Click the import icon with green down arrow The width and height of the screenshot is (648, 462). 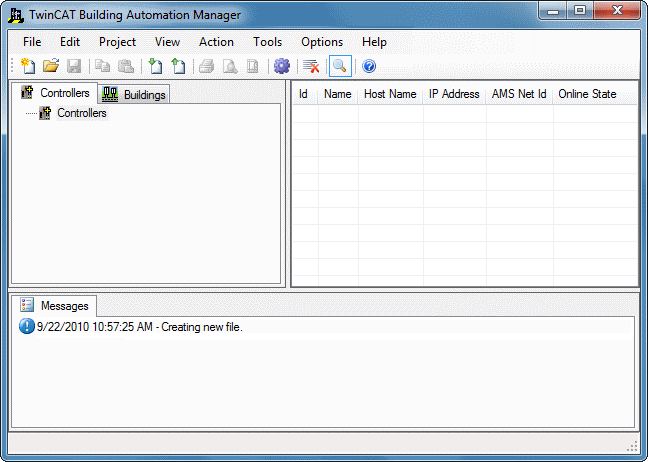click(155, 66)
